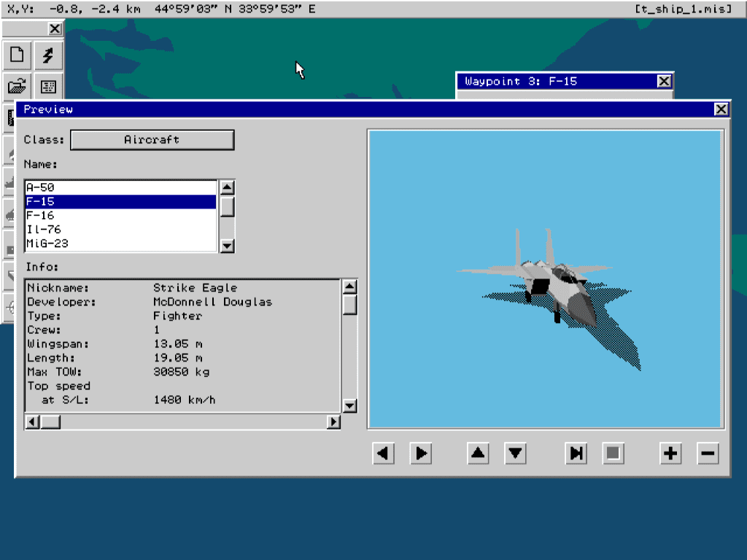Select F-15 in the Name list
The height and width of the screenshot is (560, 747).
[x=121, y=201]
